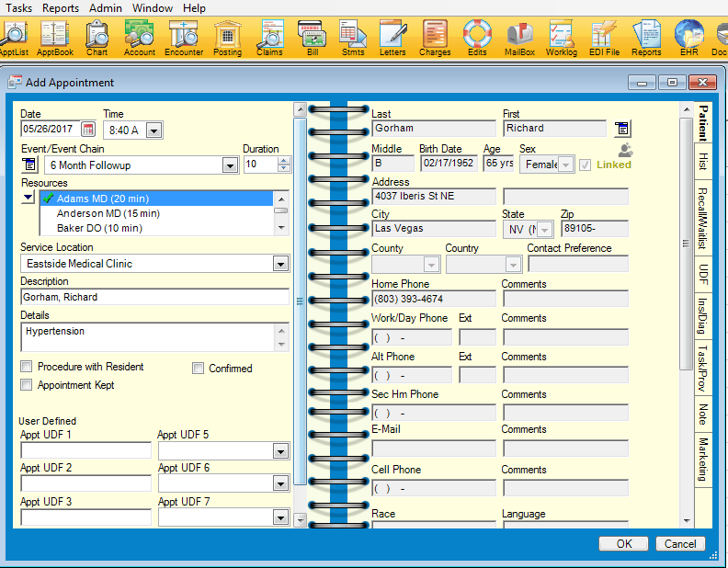Screen dimensions: 728x568
Task: Switch to the Ins/Diag side tab
Action: pyautogui.click(x=703, y=316)
